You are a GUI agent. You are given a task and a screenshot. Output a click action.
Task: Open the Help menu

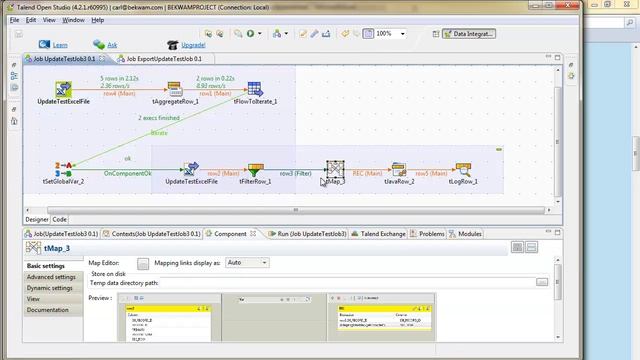97,20
